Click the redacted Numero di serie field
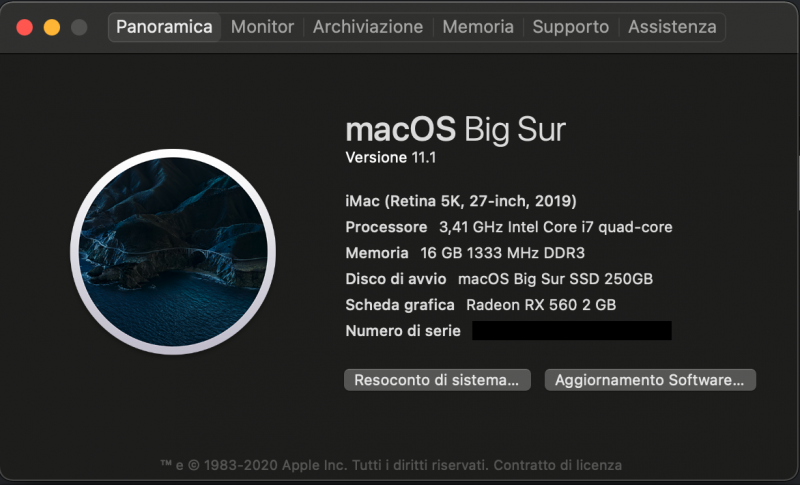 click(x=571, y=331)
